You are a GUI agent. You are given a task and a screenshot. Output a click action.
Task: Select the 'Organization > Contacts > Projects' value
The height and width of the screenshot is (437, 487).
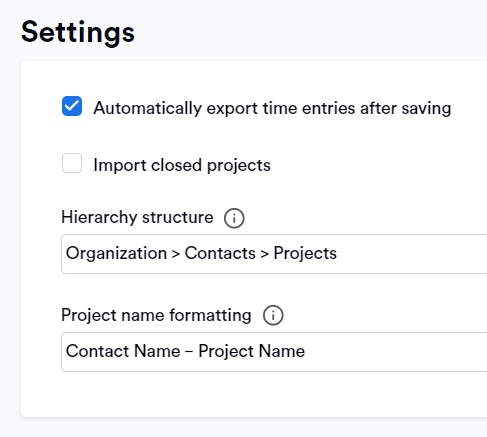[x=201, y=253]
